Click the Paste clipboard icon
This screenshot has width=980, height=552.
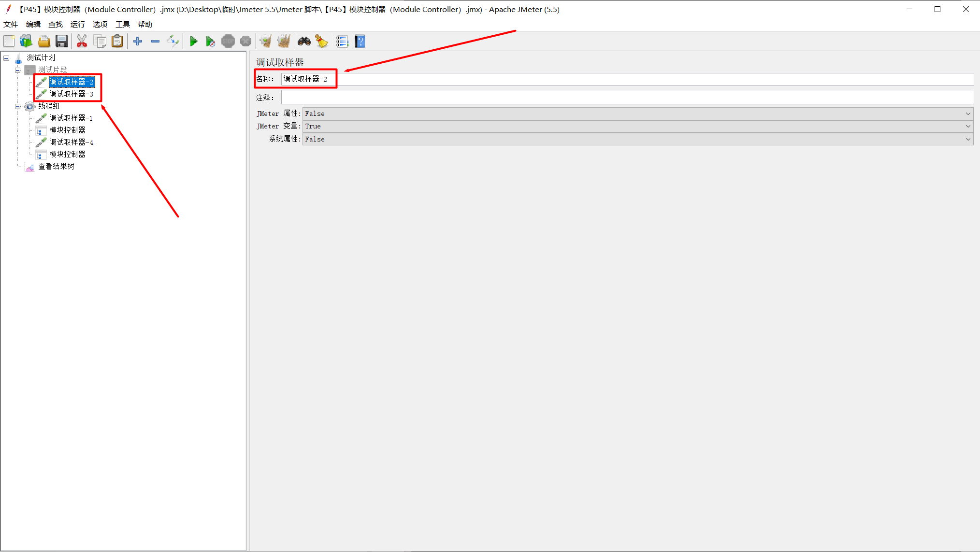pos(117,42)
